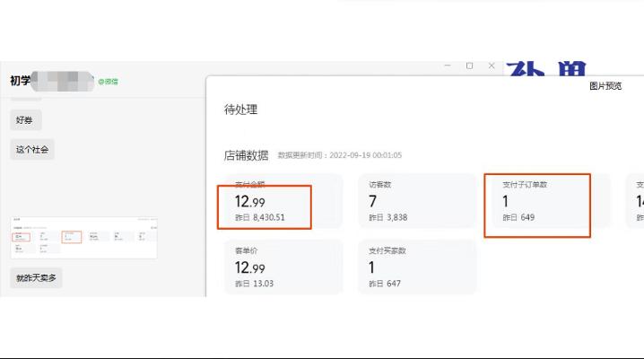
Task: Open the 客单价 data card
Action: click(x=283, y=266)
